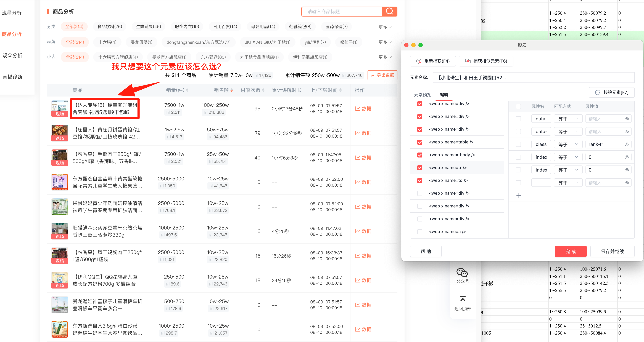Expand 更多 in the 品牌 filter row
This screenshot has width=644, height=342.
click(385, 42)
